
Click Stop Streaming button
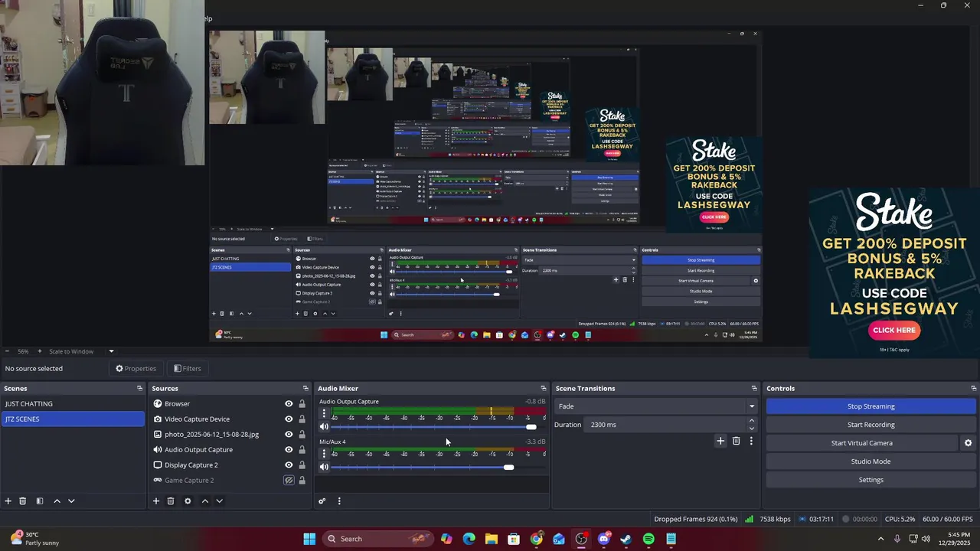(871, 406)
